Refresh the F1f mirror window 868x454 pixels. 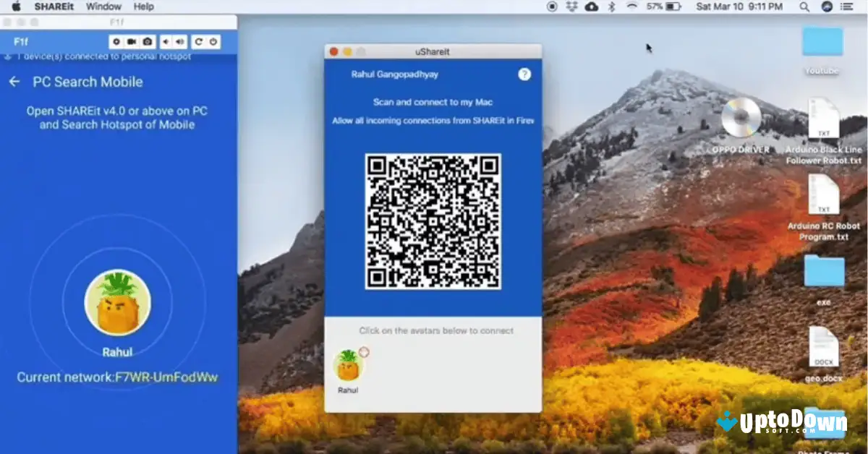tap(199, 41)
